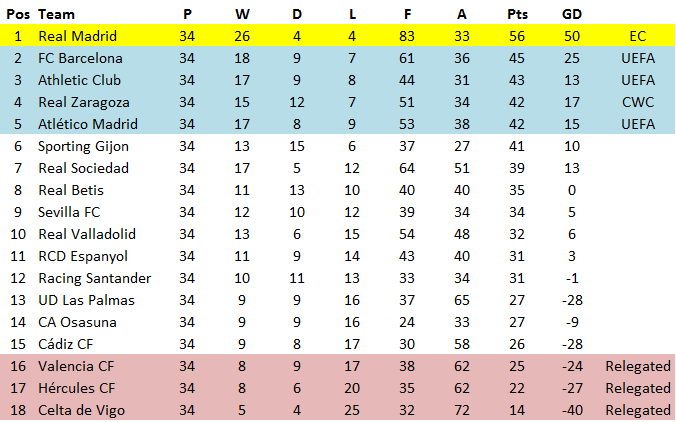
Task: Select the EC label for Real Madrid
Action: [x=638, y=36]
